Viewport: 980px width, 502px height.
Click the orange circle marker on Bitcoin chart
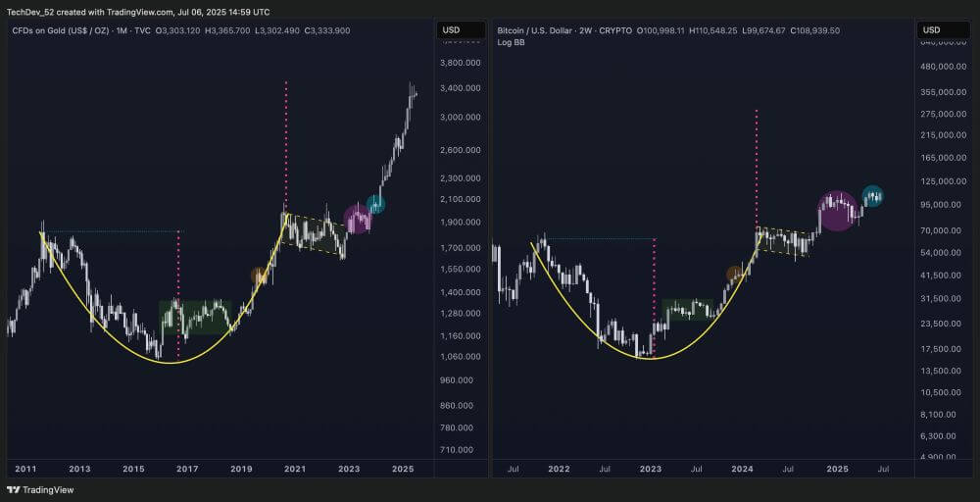[x=735, y=273]
